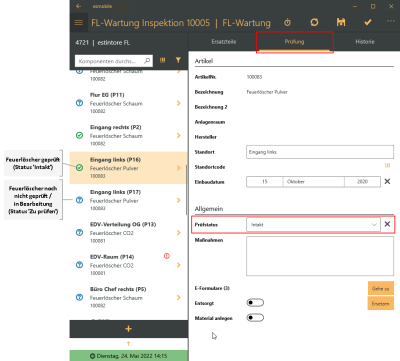The height and width of the screenshot is (361, 400).
Task: Add component with the plus icon
Action: click(x=128, y=329)
